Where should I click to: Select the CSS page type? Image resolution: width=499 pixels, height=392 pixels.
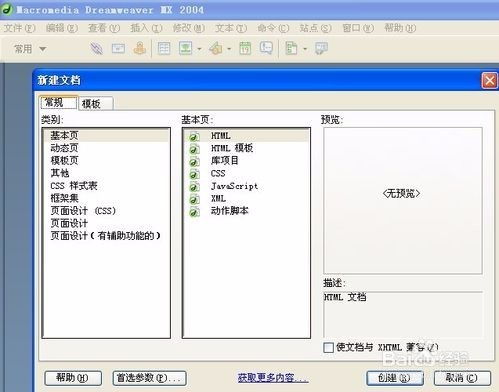[x=247, y=173]
